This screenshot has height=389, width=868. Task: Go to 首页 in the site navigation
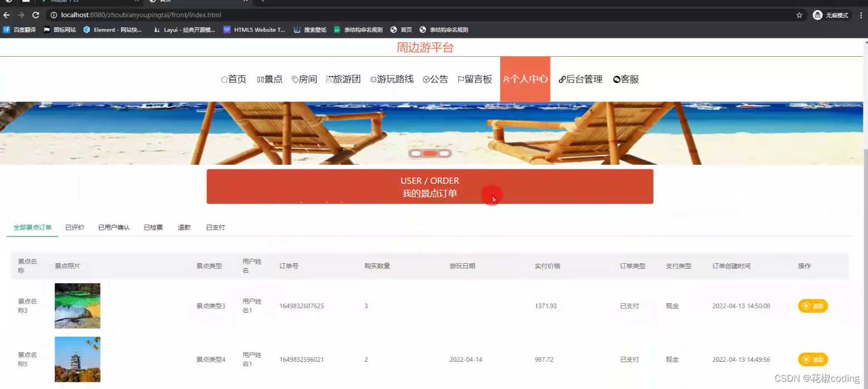(x=234, y=79)
